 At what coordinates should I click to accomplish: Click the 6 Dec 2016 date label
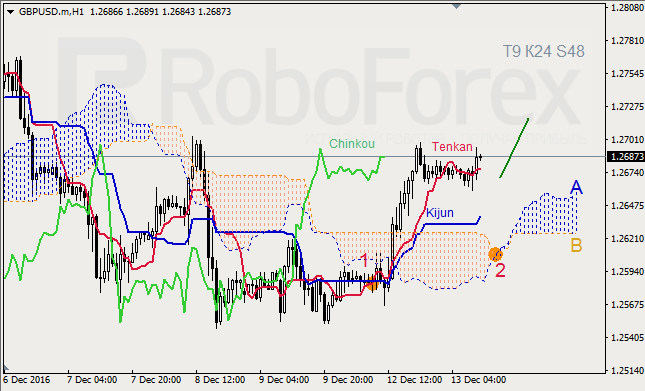[27, 379]
